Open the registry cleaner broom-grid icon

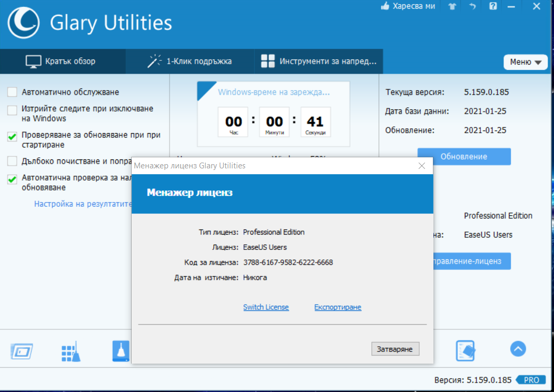(71, 351)
